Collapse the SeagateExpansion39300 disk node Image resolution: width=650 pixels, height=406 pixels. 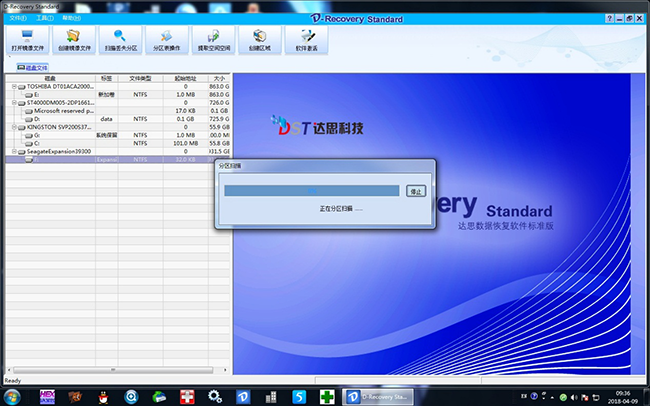tap(14, 152)
